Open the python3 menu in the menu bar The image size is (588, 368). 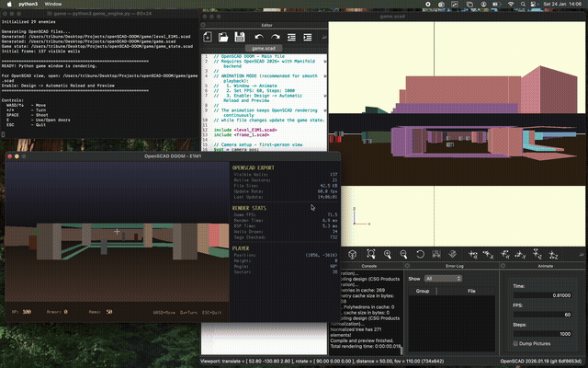click(28, 4)
